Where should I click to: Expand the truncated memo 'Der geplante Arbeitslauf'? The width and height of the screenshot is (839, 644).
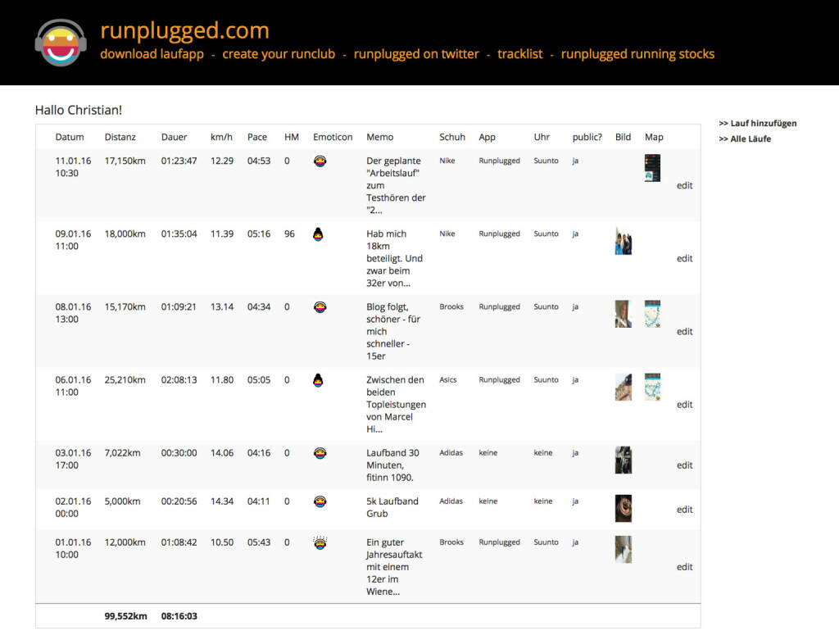(395, 184)
